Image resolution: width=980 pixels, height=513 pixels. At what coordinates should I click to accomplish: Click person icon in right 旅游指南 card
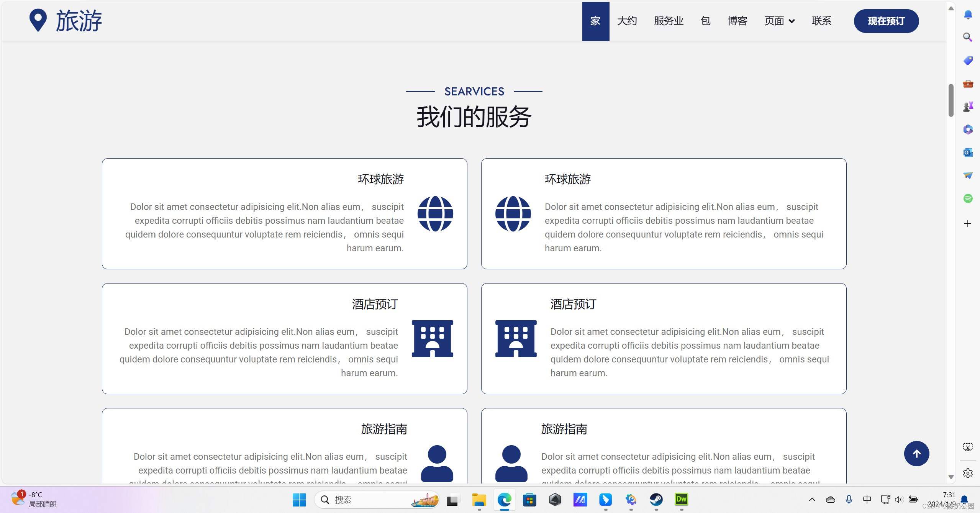(511, 463)
